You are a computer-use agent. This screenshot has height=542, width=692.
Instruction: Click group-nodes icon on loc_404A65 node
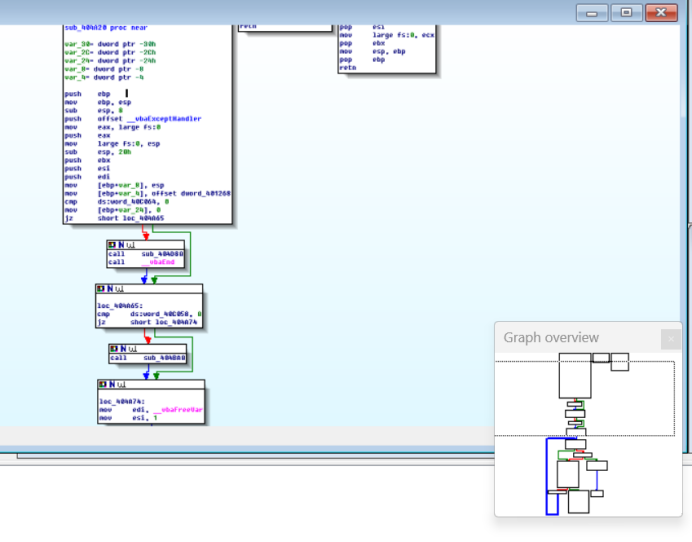118,289
